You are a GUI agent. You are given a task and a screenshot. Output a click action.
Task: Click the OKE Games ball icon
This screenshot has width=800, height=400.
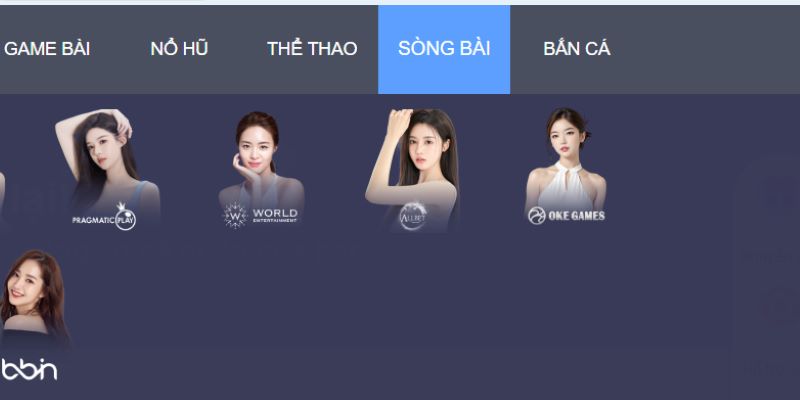click(537, 216)
